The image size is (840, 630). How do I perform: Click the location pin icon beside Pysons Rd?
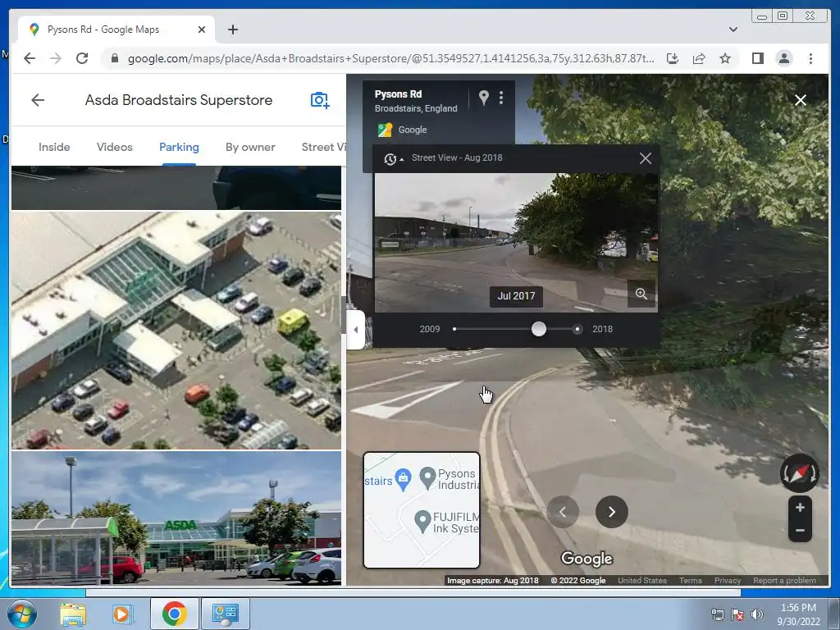483,98
